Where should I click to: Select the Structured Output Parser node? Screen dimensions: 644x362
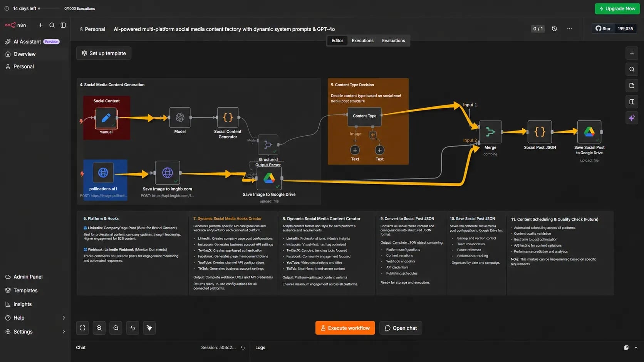[x=268, y=145]
